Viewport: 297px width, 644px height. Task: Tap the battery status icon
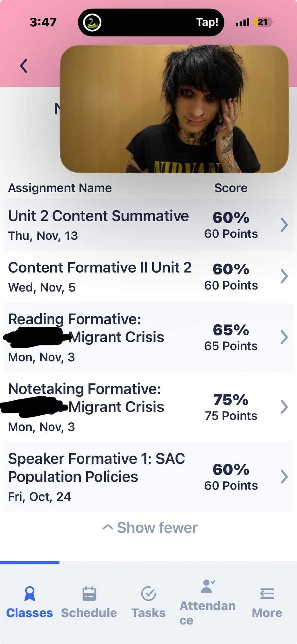(x=263, y=22)
